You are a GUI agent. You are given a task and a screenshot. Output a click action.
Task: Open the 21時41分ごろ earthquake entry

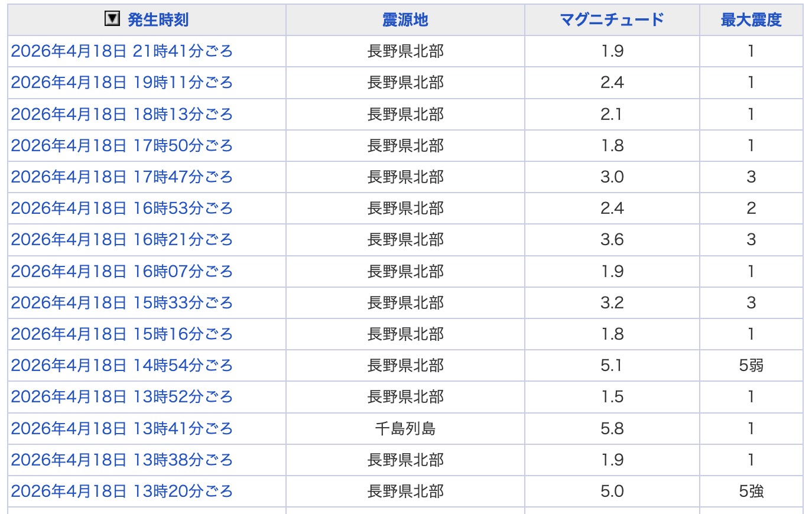[122, 51]
